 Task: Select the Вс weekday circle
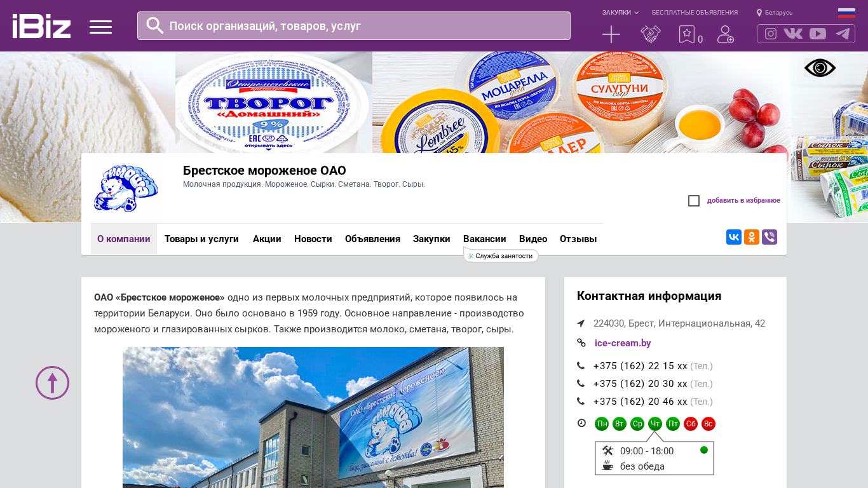pos(709,424)
